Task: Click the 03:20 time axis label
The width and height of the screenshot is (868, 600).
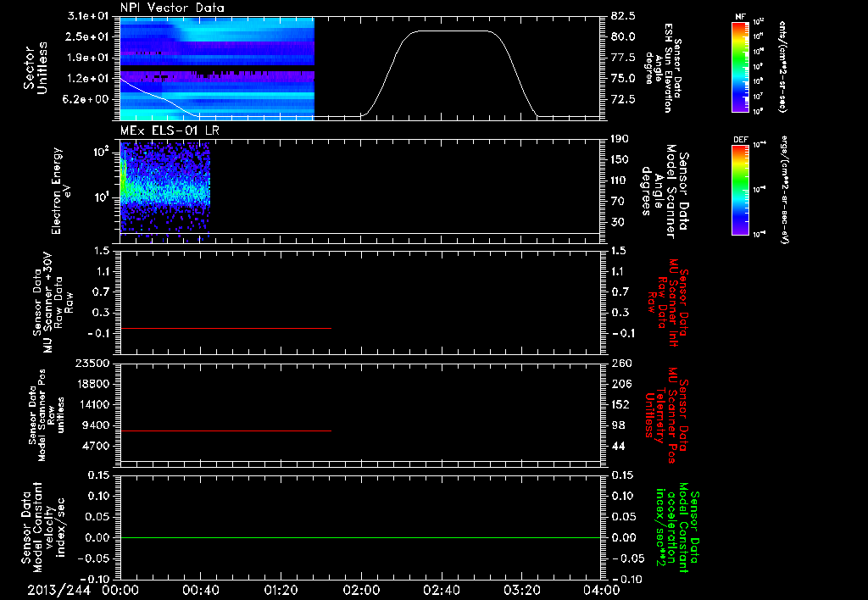Action: pos(521,590)
